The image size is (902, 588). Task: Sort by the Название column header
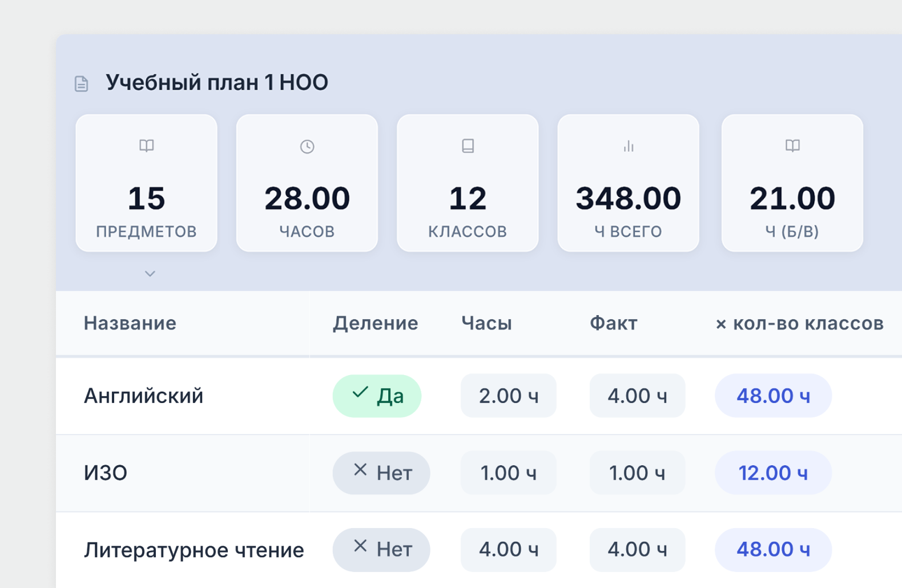click(130, 323)
